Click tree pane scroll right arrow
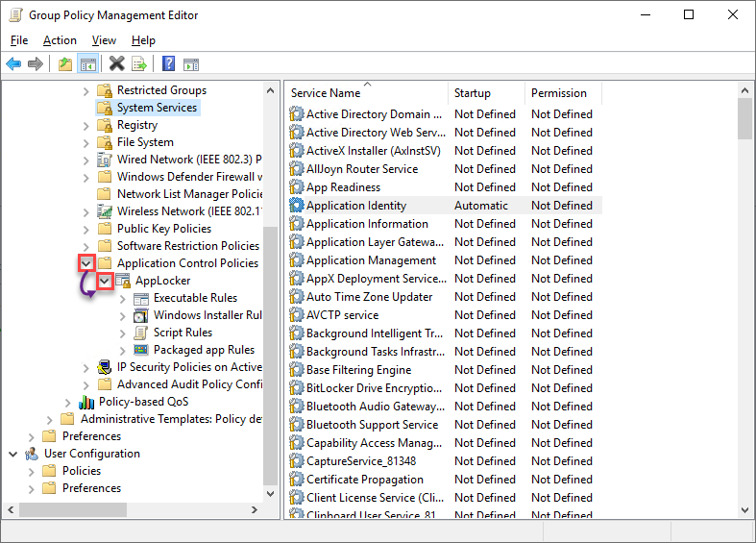This screenshot has height=543, width=756. coord(255,509)
